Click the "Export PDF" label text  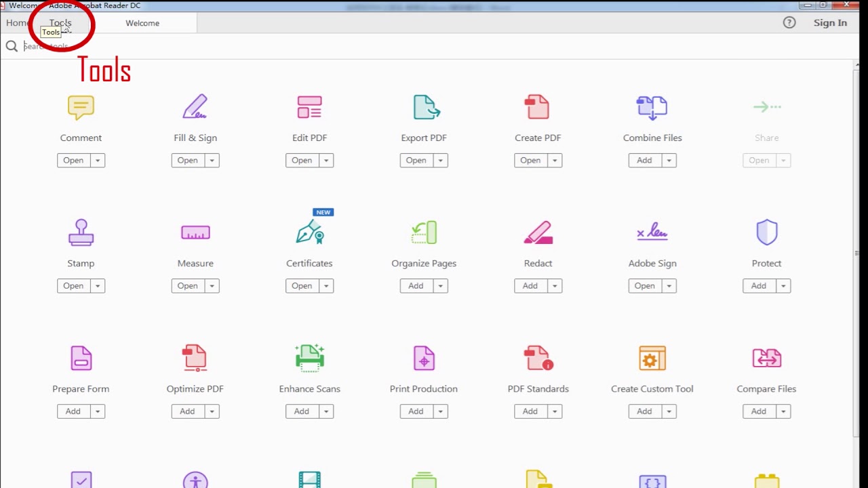point(424,138)
